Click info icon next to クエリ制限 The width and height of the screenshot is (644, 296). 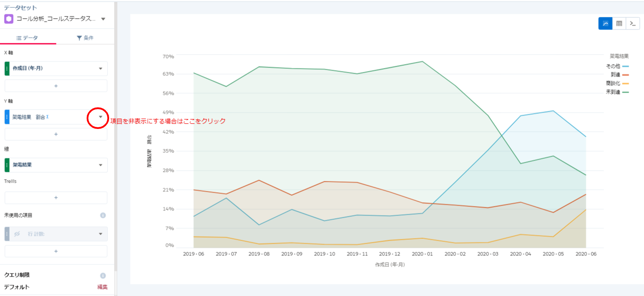[x=103, y=275]
